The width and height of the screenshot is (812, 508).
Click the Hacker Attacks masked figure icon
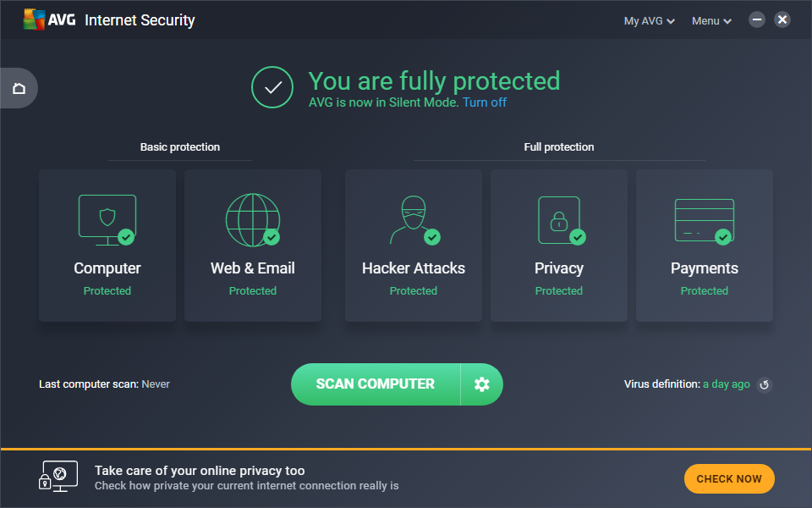tap(412, 219)
